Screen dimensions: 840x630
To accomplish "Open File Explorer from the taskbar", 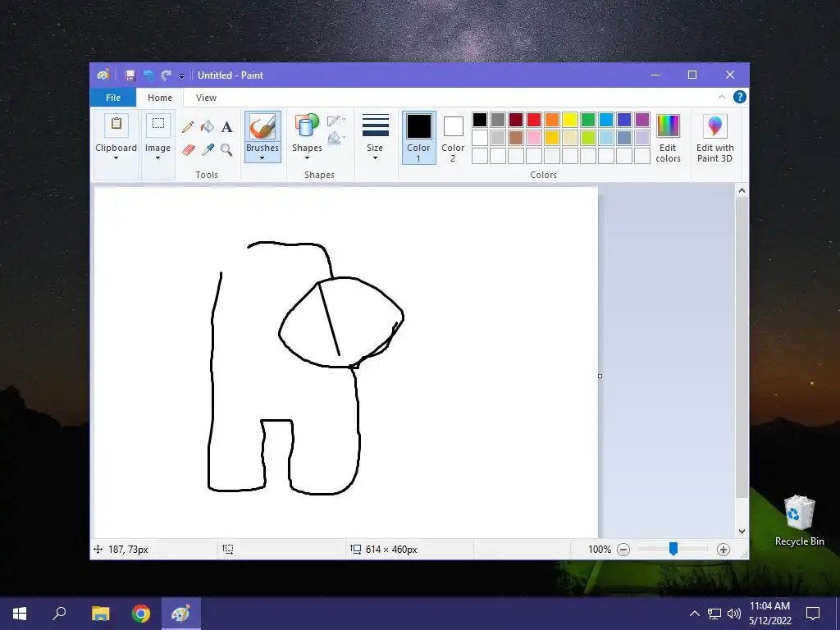I will click(x=100, y=614).
